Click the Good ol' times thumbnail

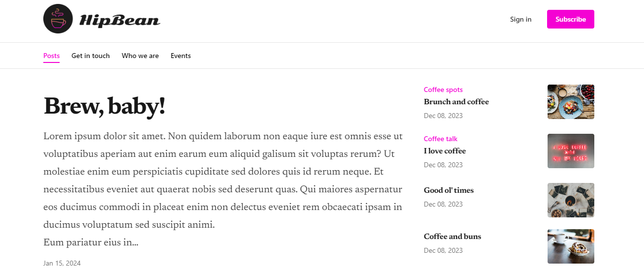tap(571, 200)
